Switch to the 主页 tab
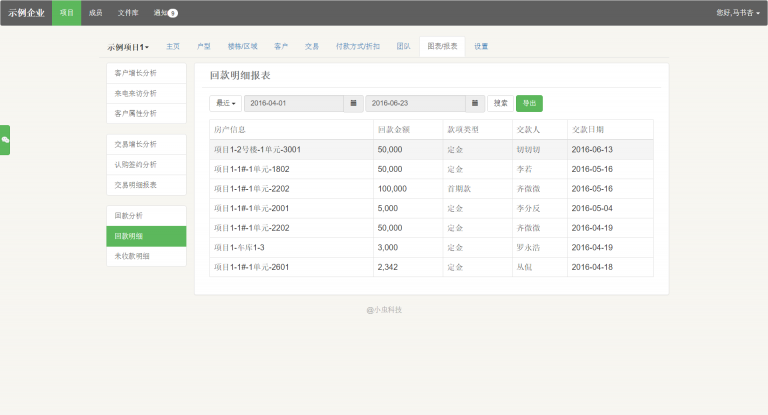The width and height of the screenshot is (768, 415). click(174, 46)
